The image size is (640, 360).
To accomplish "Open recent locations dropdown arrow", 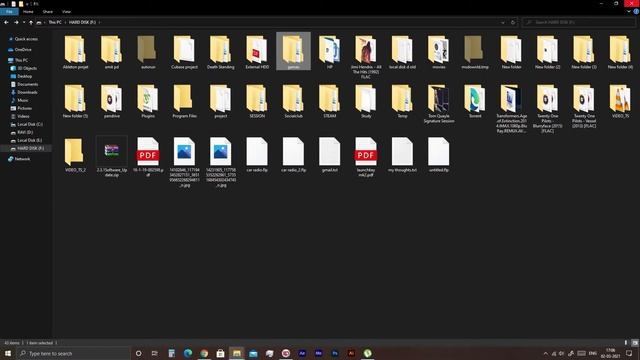I will point(24,22).
